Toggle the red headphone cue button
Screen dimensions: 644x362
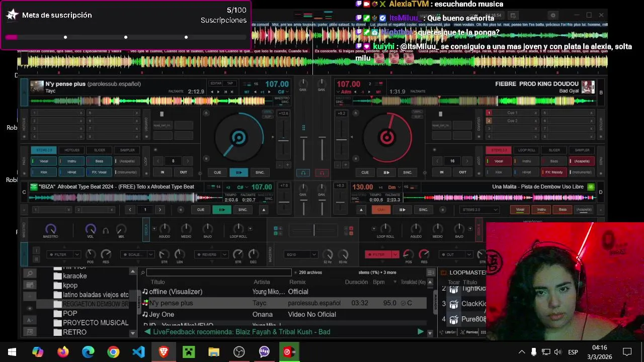(x=323, y=173)
